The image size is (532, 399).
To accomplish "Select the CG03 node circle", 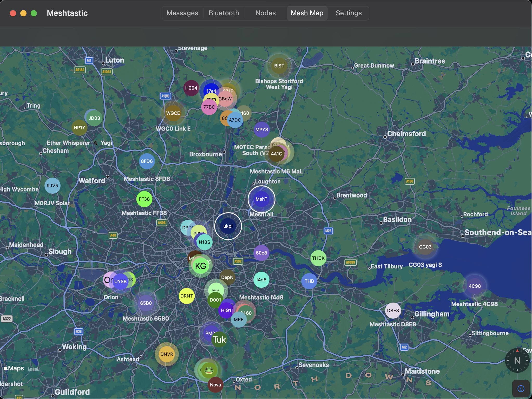I will (x=425, y=247).
